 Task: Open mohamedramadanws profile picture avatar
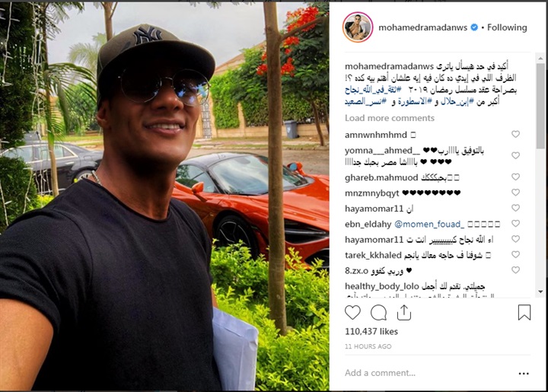point(358,27)
